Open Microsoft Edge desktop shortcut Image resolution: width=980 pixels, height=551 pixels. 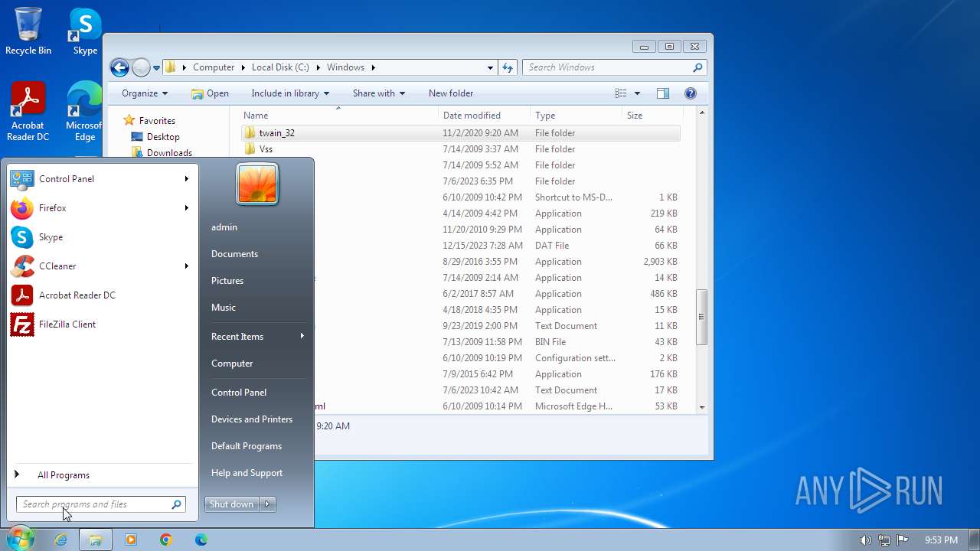tap(84, 112)
